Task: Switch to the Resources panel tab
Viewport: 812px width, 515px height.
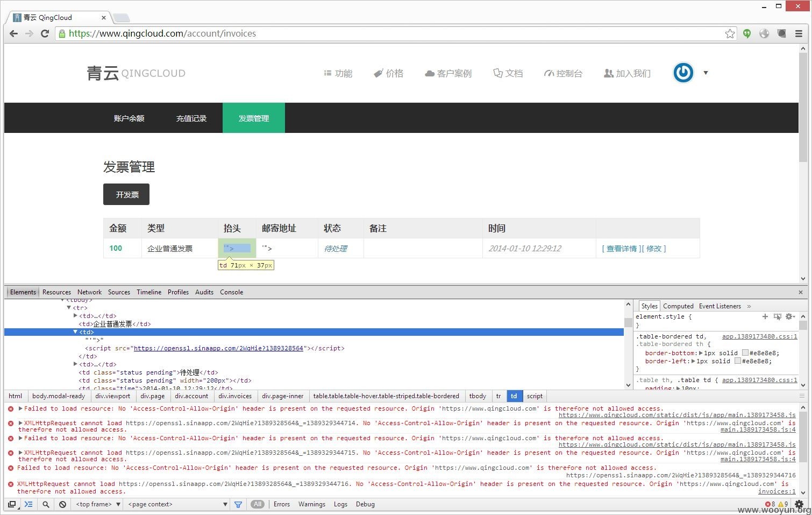Action: click(56, 292)
